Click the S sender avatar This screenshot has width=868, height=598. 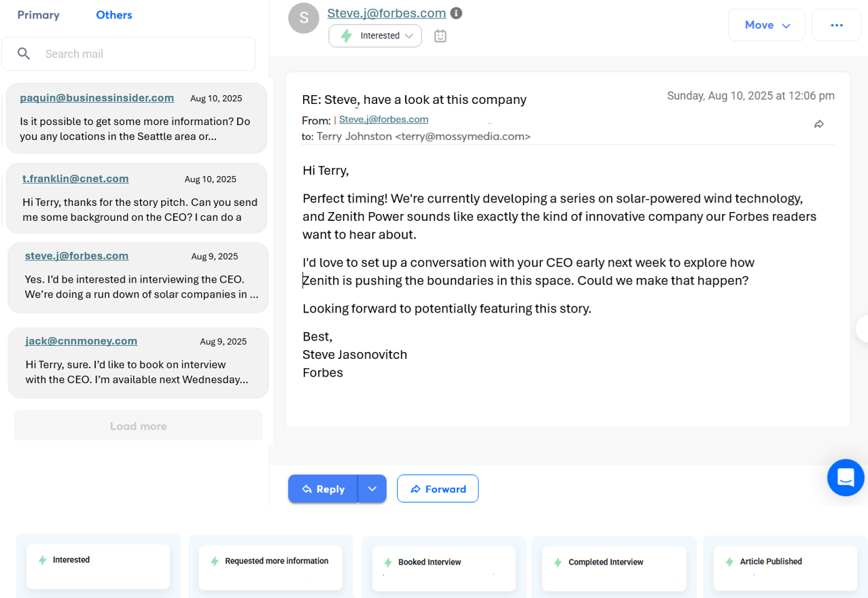(x=304, y=18)
